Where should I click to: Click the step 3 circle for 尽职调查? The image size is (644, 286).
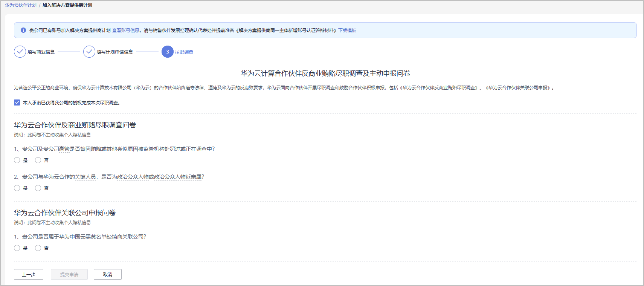[168, 52]
